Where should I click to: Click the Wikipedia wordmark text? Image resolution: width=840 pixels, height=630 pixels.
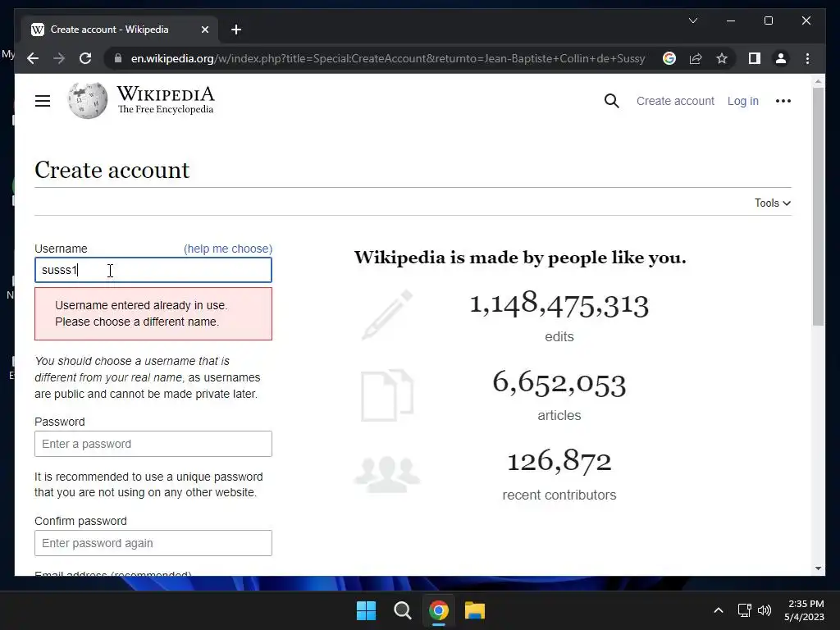(x=166, y=94)
